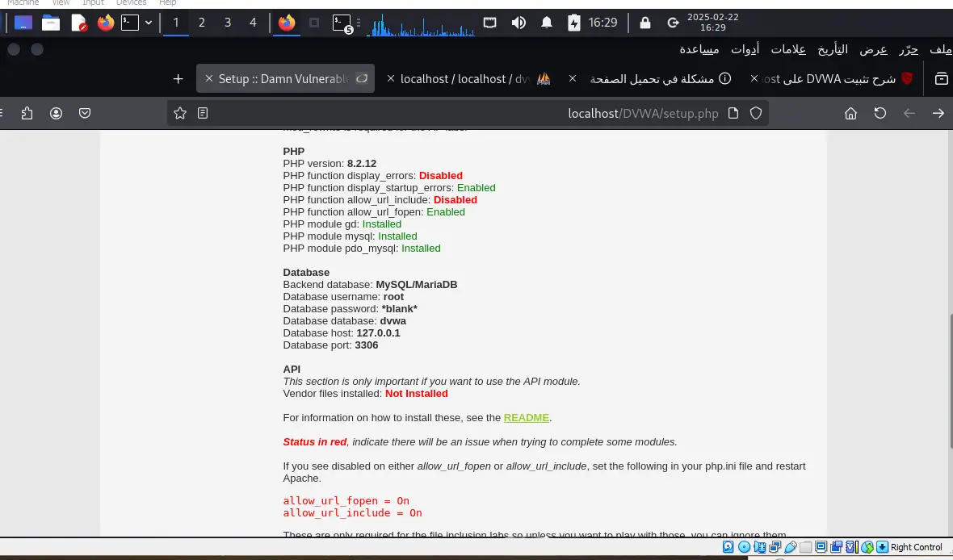The height and width of the screenshot is (560, 953).
Task: Click the display settings panel icon
Action: click(490, 23)
